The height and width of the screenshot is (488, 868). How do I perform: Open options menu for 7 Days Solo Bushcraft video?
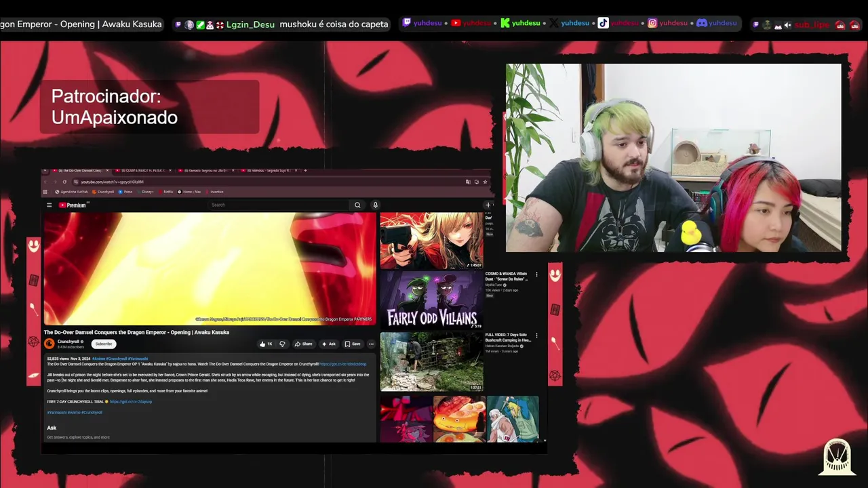[x=536, y=335]
